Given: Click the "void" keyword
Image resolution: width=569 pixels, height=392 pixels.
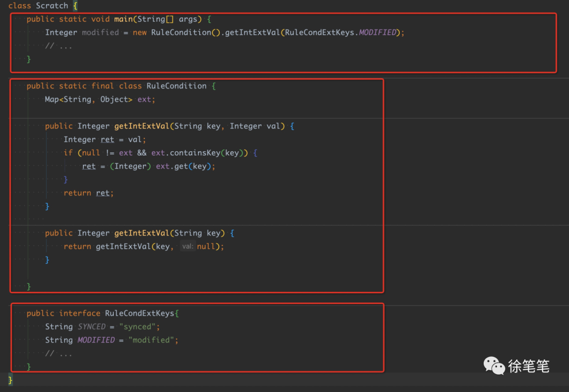Looking at the screenshot, I should pos(100,19).
